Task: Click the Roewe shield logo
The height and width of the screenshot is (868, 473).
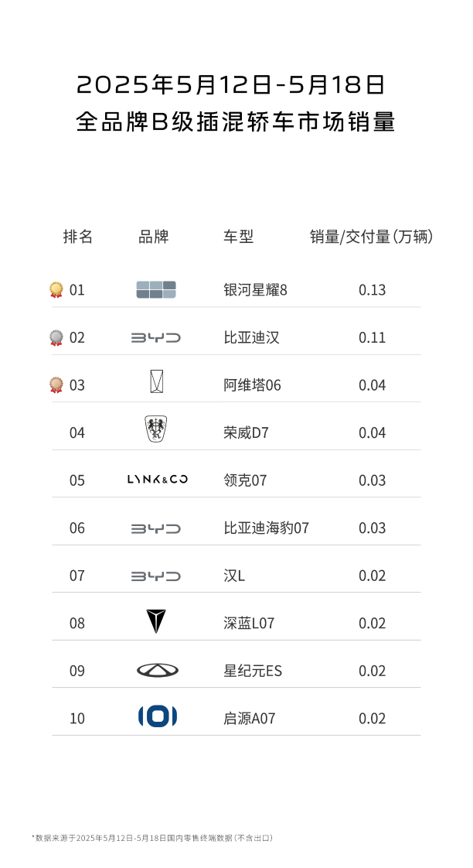Action: [156, 429]
